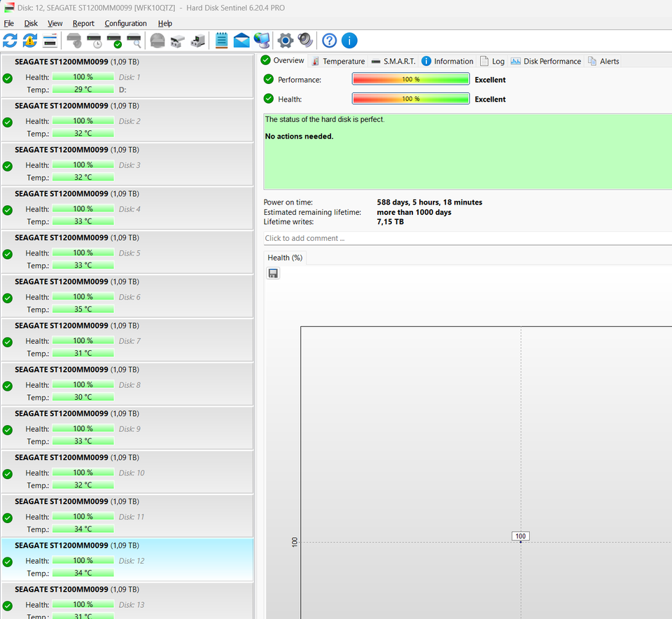Open settings via the gear icon
The height and width of the screenshot is (619, 672).
click(x=285, y=41)
